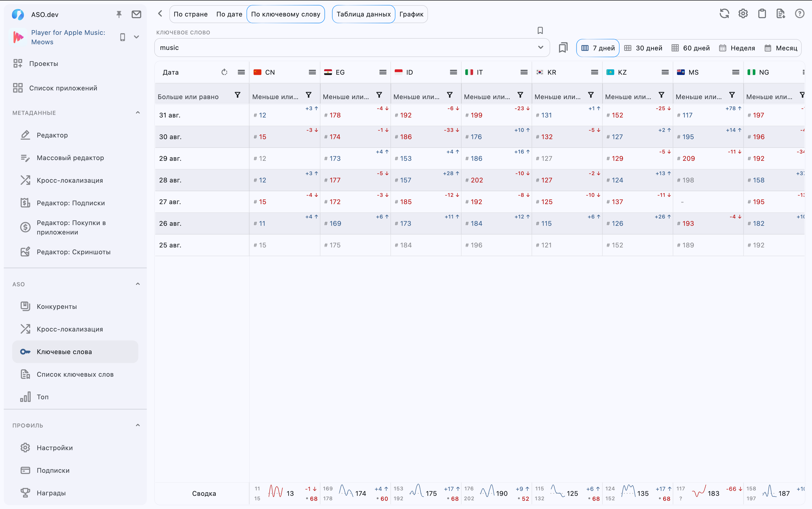Collapse the ПРОФИЛЬ section

[x=138, y=425]
